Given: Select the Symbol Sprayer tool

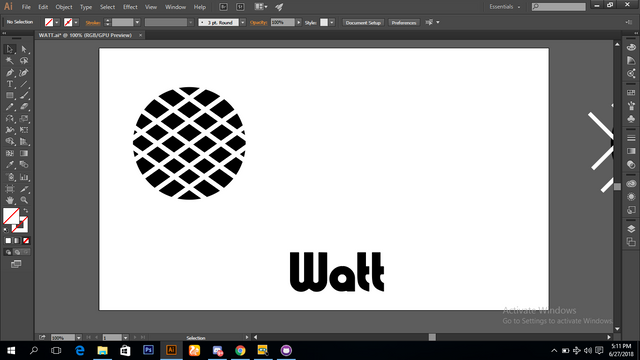Looking at the screenshot, I should coord(10,177).
